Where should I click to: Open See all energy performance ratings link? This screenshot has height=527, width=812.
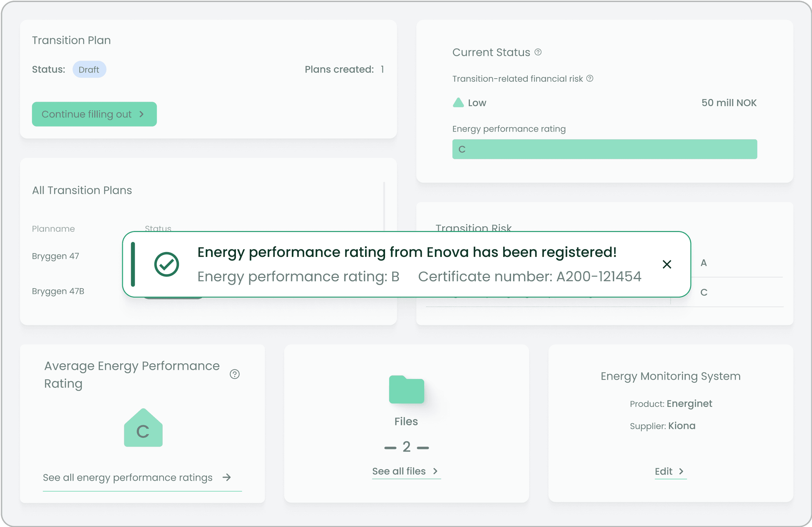(x=128, y=478)
